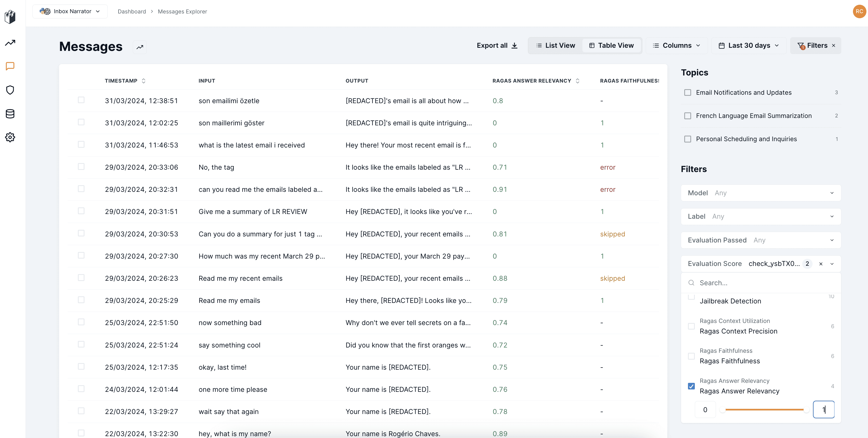Open the guardrails shield icon in sidebar
Screen dimensions: 868x438
point(10,90)
